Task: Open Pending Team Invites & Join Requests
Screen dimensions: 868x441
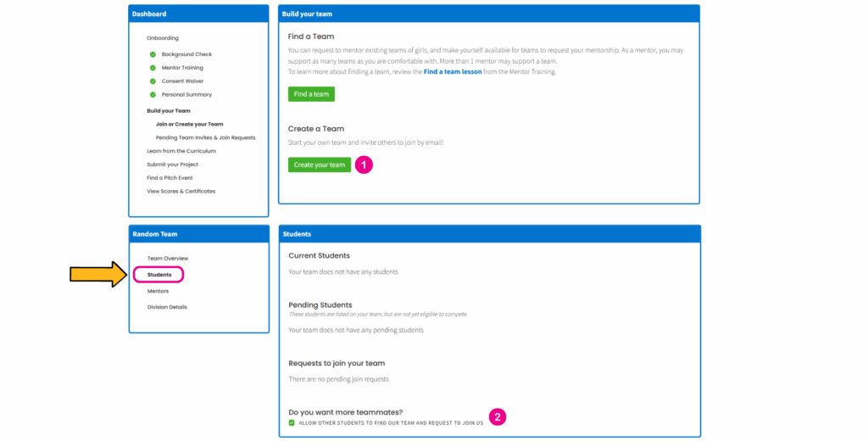Action: point(205,137)
